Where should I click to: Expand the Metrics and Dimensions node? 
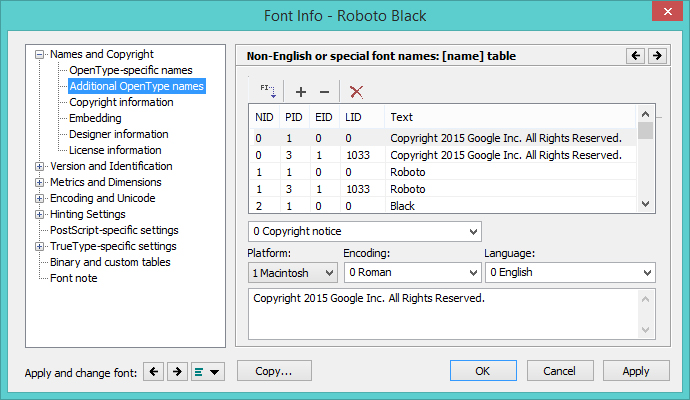coord(40,183)
